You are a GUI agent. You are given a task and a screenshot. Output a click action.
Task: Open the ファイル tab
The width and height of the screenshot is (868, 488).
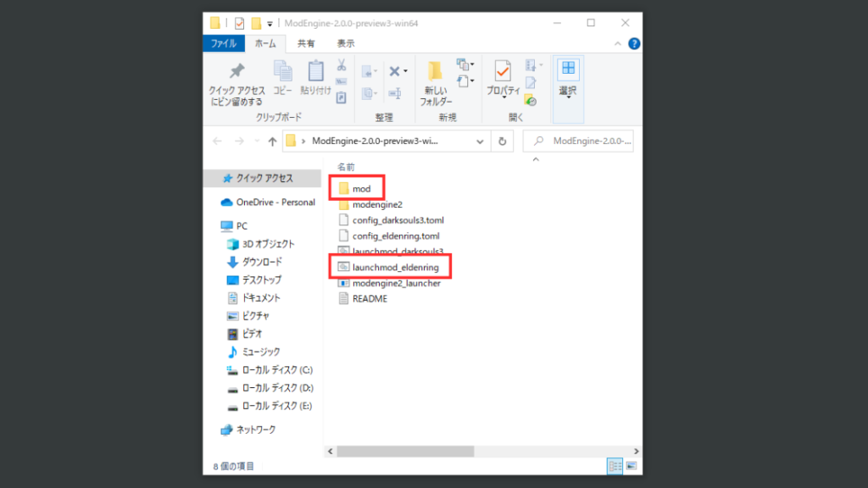(x=224, y=43)
